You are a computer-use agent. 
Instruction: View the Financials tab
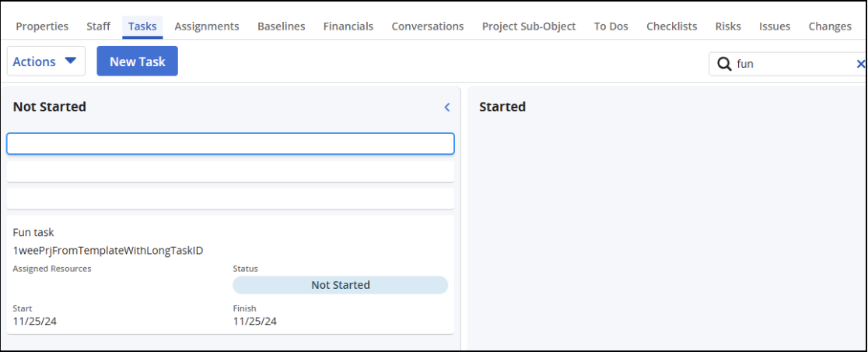coord(348,26)
